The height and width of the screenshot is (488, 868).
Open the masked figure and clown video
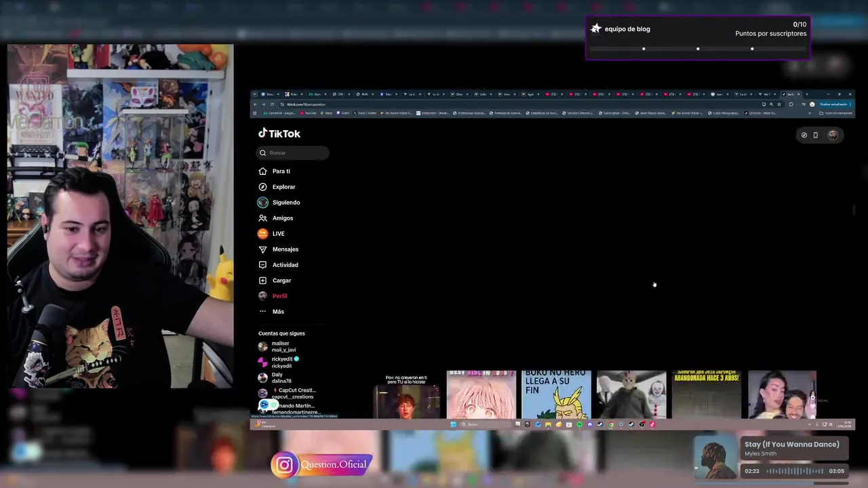pos(631,394)
